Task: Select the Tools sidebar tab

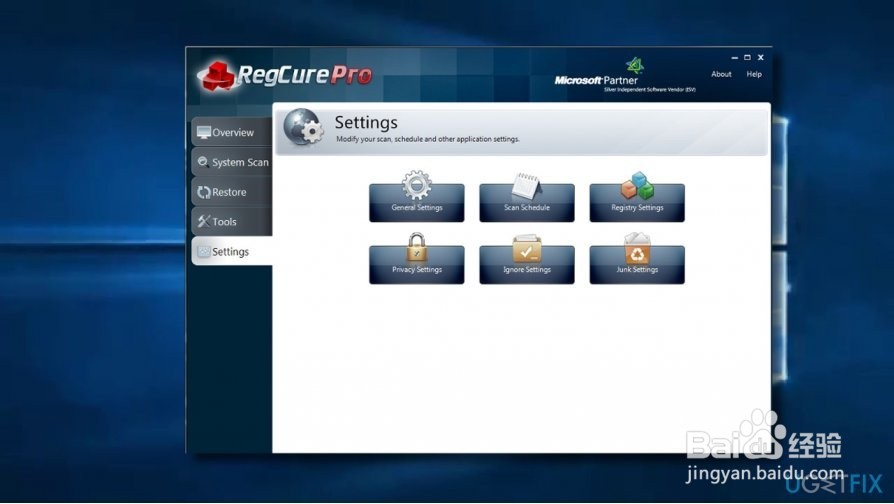Action: pos(232,222)
